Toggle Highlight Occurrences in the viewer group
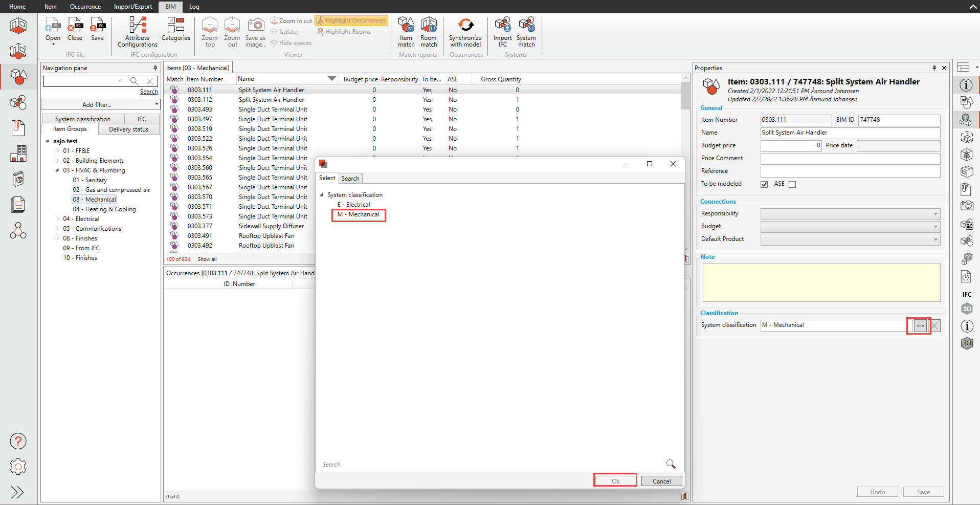 [x=351, y=20]
